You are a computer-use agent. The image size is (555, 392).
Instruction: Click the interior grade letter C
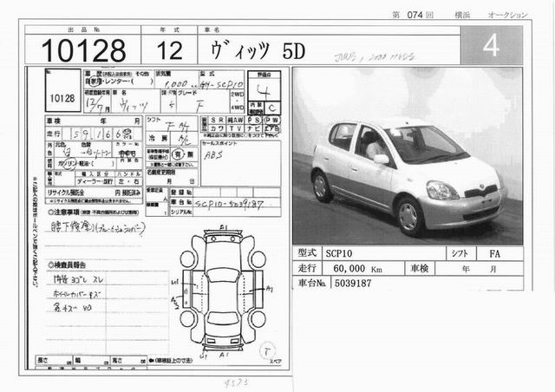[x=271, y=108]
